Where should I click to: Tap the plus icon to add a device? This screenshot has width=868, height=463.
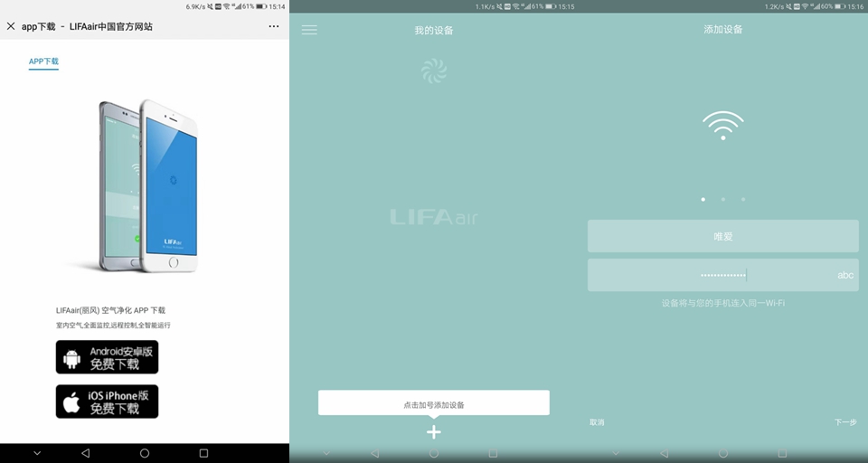(x=434, y=432)
